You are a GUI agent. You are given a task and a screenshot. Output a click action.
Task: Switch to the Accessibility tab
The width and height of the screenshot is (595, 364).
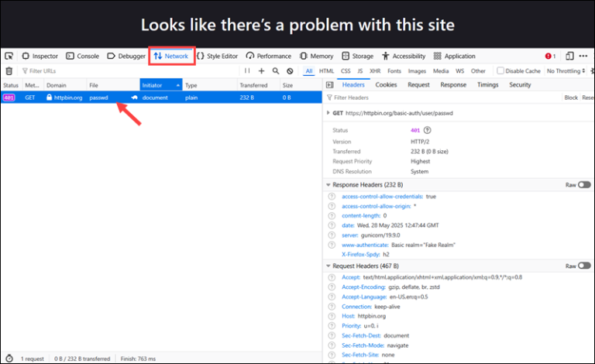click(404, 56)
